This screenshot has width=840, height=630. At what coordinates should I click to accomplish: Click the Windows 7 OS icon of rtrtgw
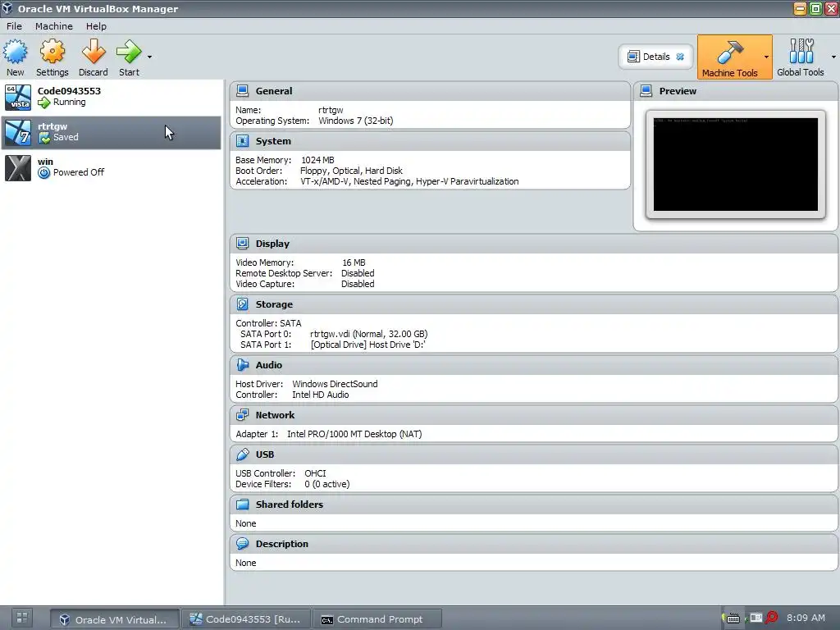[x=18, y=132]
